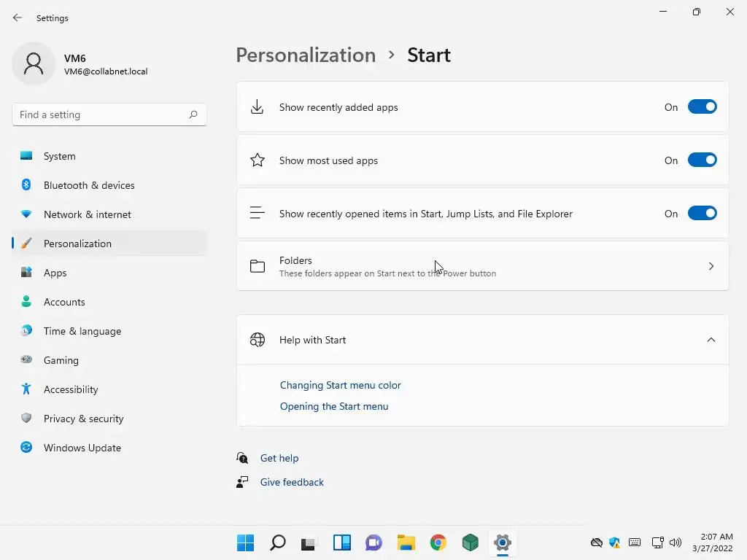Viewport: 747px width, 560px height.
Task: Click the VM6 user profile avatar
Action: [34, 64]
